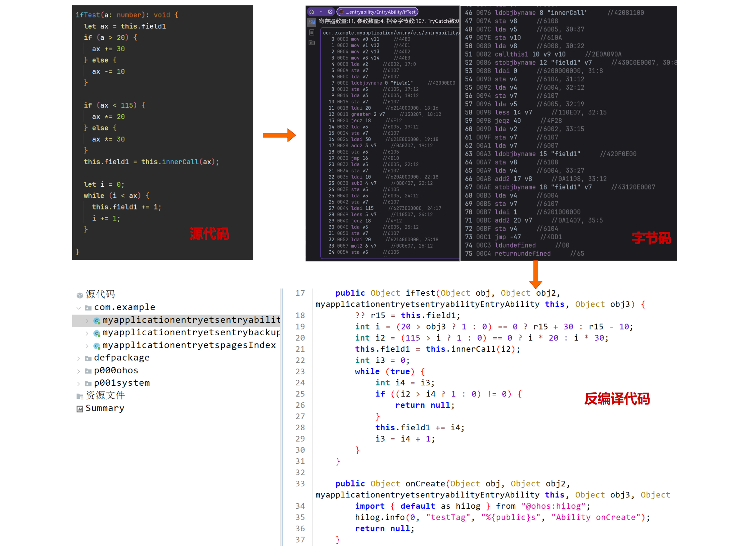Click the selected myapplicationentryetsentryability class icon

[x=97, y=321]
